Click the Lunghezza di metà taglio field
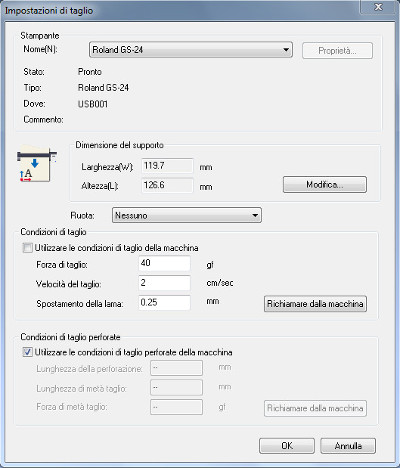 [176, 388]
